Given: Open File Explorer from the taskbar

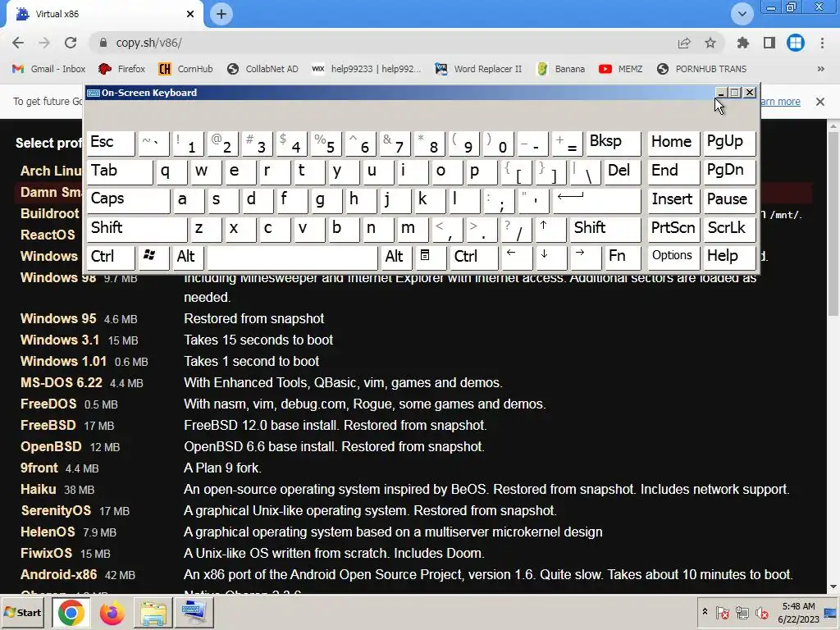Looking at the screenshot, I should (x=153, y=612).
